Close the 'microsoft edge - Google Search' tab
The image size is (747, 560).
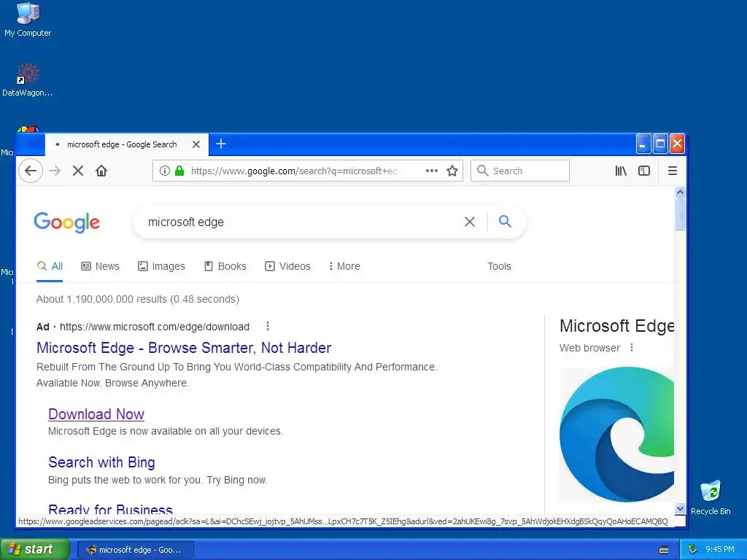(x=196, y=144)
